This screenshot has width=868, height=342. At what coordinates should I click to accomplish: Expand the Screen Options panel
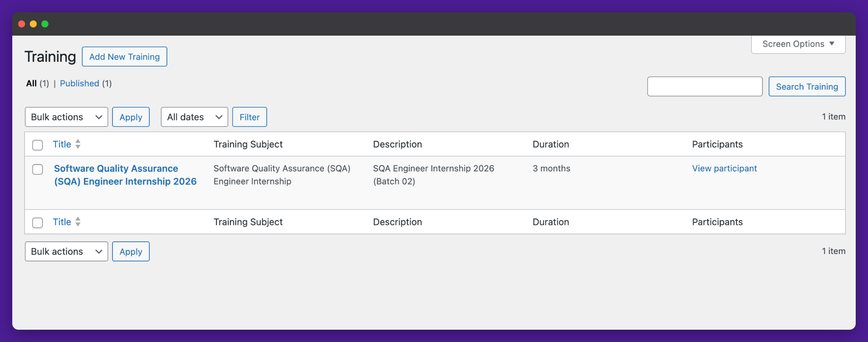pyautogui.click(x=798, y=44)
